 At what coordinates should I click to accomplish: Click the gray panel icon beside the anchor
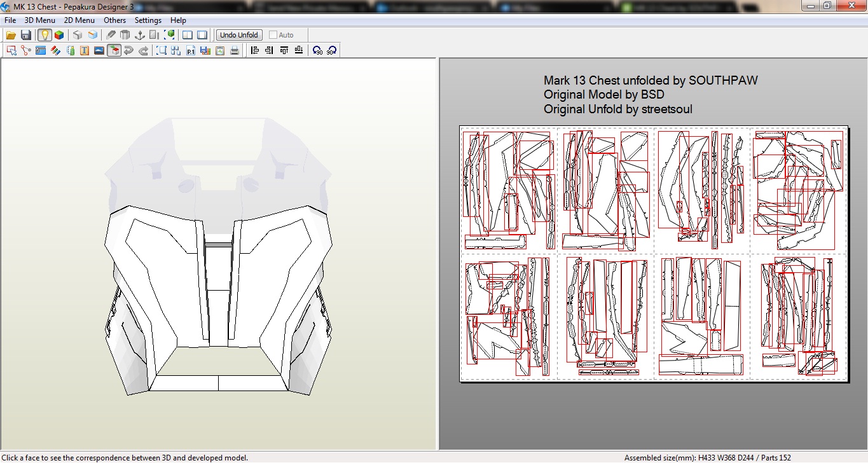click(x=154, y=35)
